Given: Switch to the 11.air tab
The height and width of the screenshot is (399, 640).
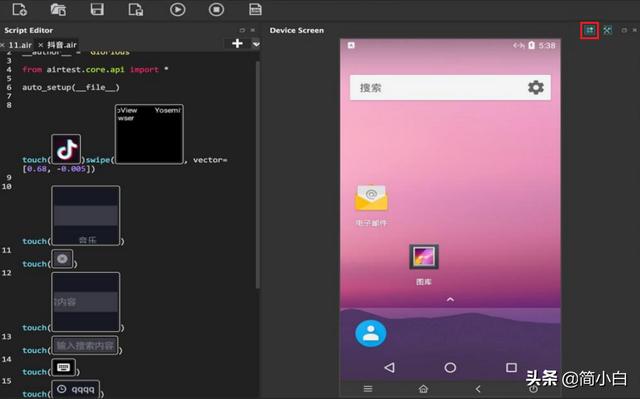Looking at the screenshot, I should 20,45.
